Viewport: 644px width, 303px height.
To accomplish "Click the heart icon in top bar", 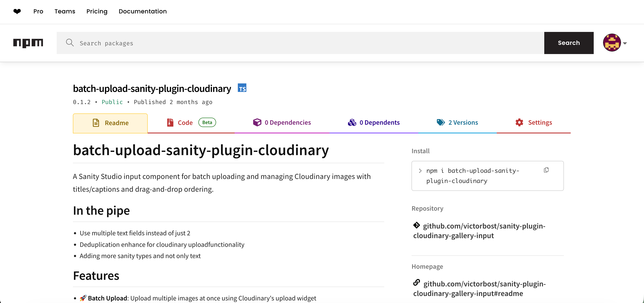I will click(17, 11).
